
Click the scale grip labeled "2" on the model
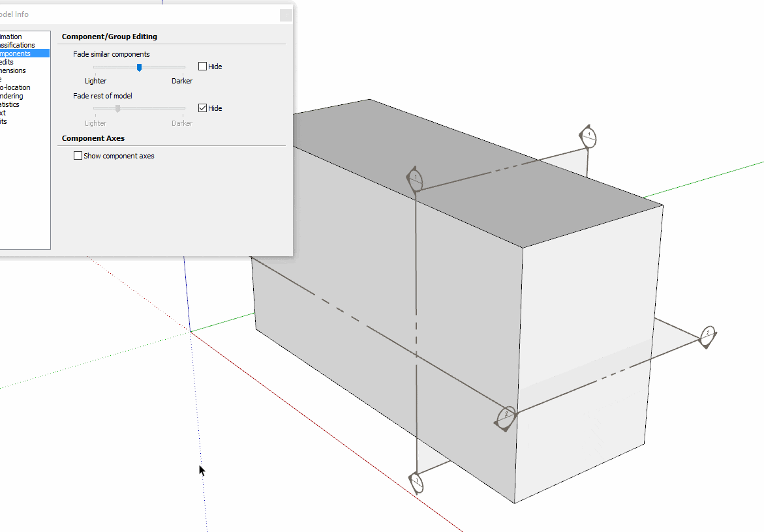(x=506, y=417)
